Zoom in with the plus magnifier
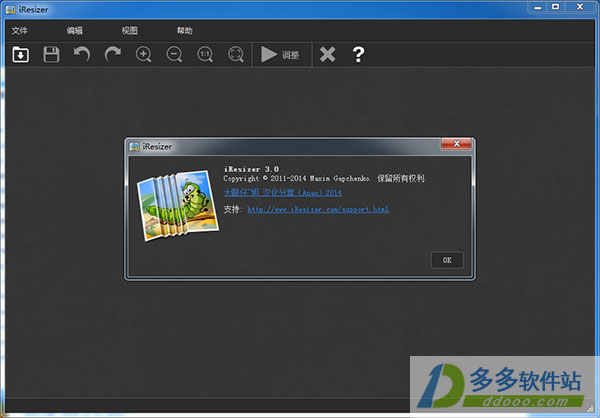The width and height of the screenshot is (600, 418). click(x=143, y=54)
